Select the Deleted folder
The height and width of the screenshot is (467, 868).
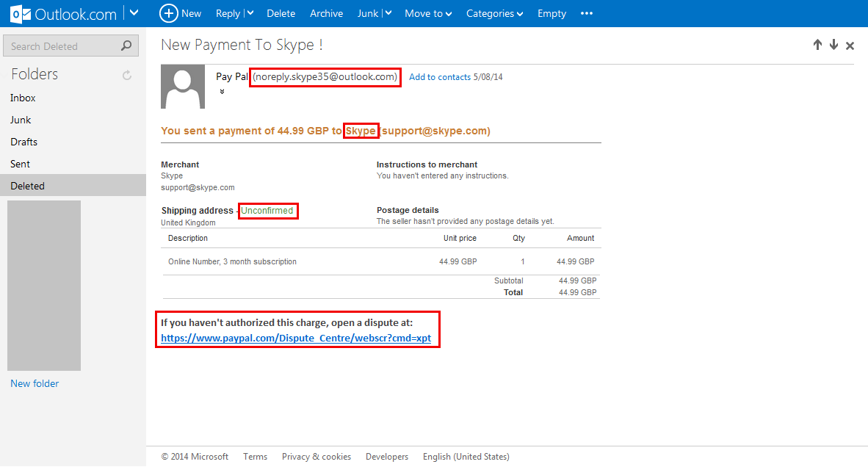(x=73, y=185)
